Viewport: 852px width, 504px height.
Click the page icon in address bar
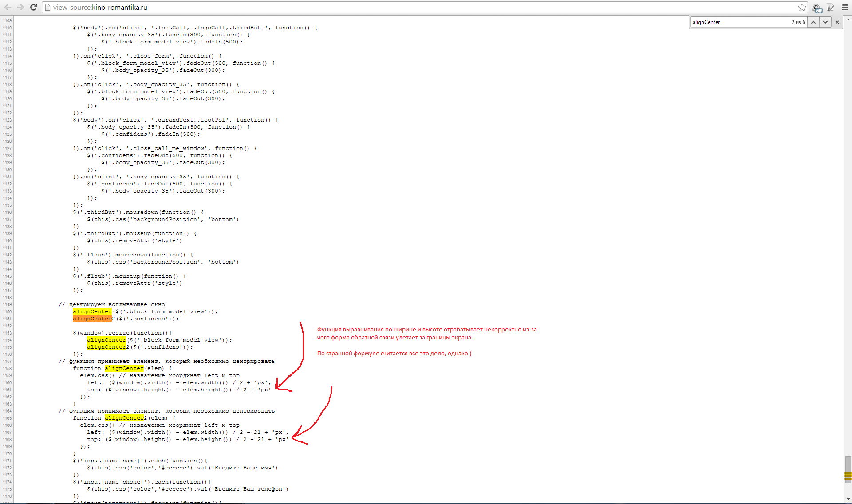coord(48,8)
